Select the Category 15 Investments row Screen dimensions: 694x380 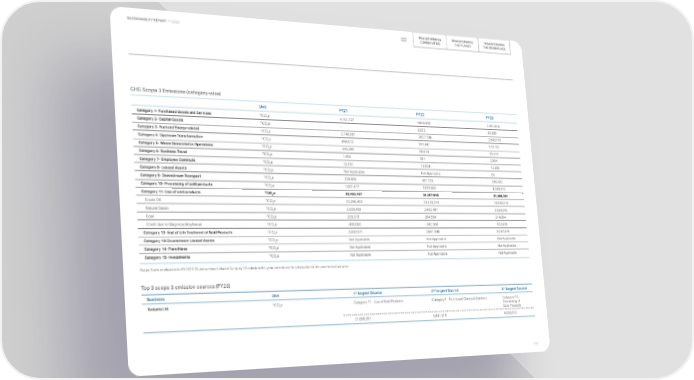point(334,256)
